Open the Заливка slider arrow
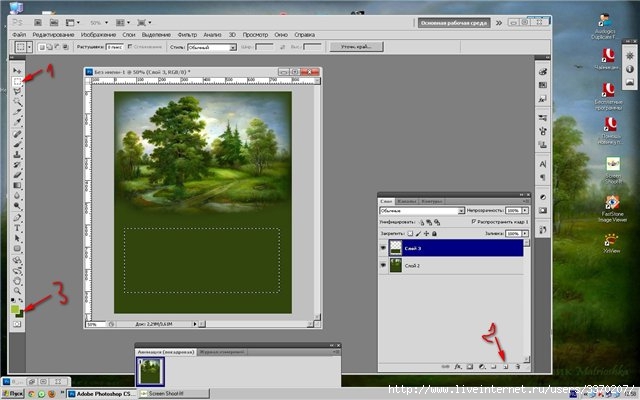The height and width of the screenshot is (400, 640). (525, 233)
